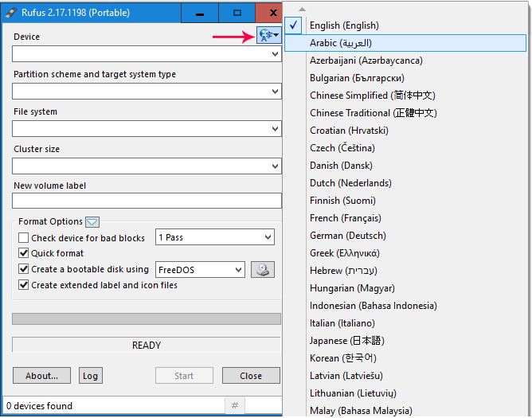The image size is (532, 418).
Task: Click the hash checksum # button
Action: click(235, 405)
